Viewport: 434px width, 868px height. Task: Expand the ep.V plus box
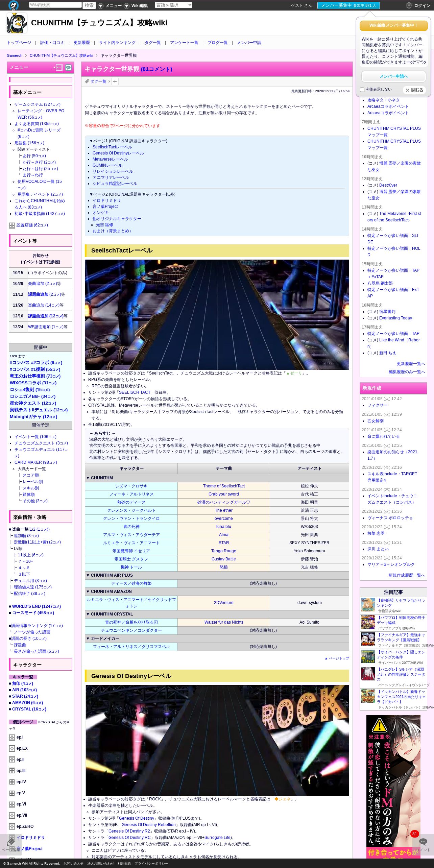coord(12,793)
